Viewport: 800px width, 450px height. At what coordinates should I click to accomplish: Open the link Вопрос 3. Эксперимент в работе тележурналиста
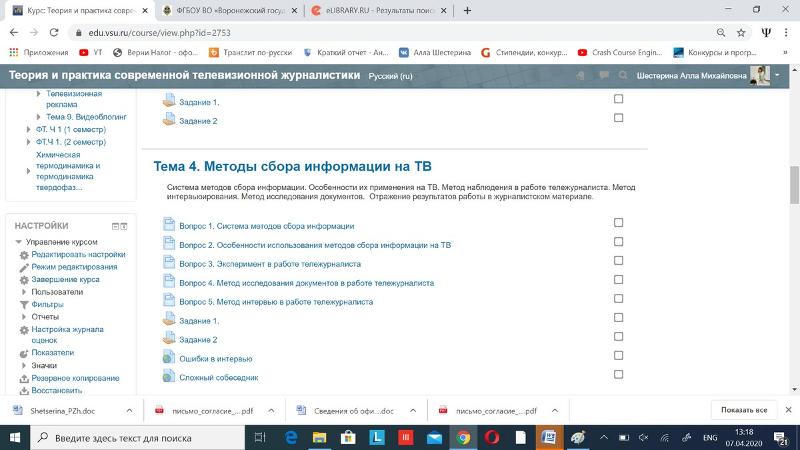click(x=269, y=264)
